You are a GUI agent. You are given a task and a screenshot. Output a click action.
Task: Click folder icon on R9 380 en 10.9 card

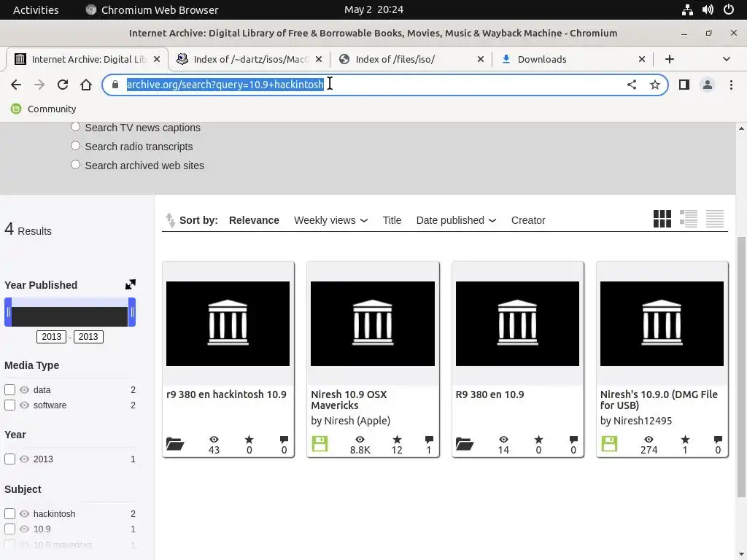[465, 444]
